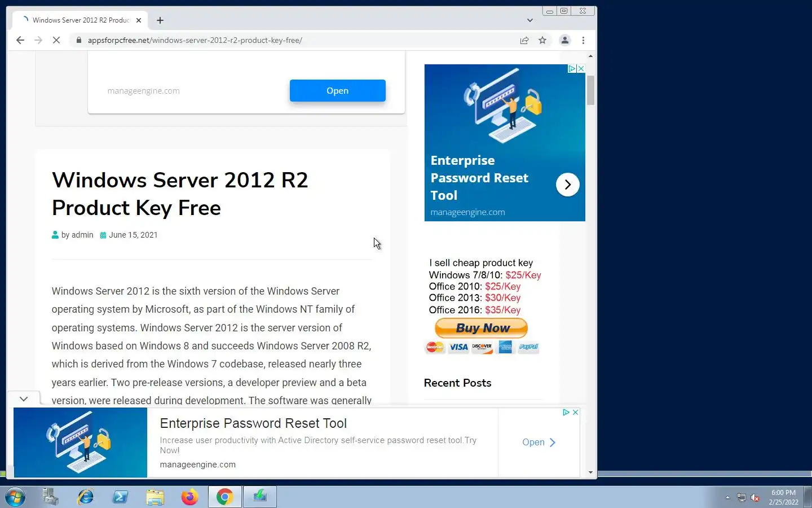The height and width of the screenshot is (508, 812).
Task: Click the scrollbar down arrow
Action: click(590, 472)
